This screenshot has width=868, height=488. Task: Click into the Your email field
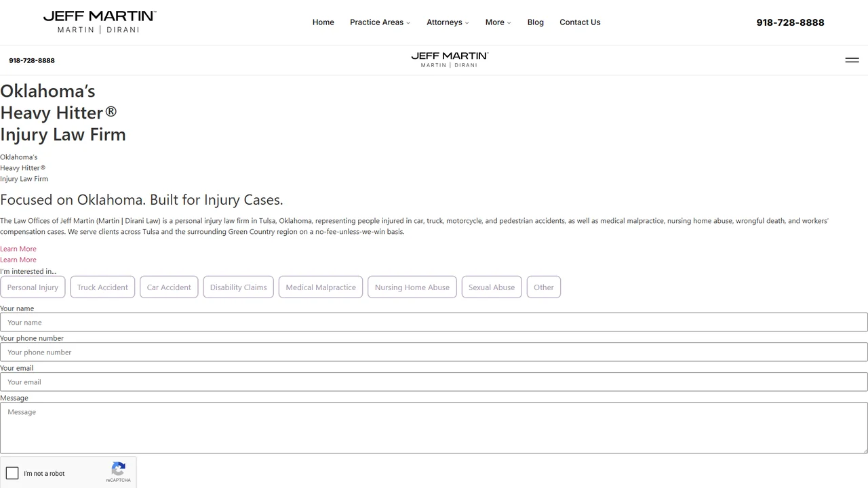click(434, 382)
